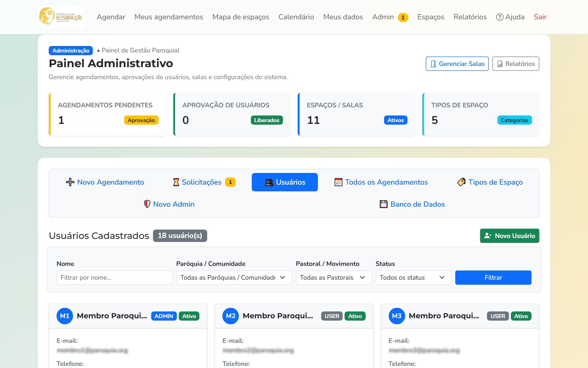Image resolution: width=588 pixels, height=368 pixels.
Task: Click the shield icon for Novo Admin
Action: coord(147,204)
